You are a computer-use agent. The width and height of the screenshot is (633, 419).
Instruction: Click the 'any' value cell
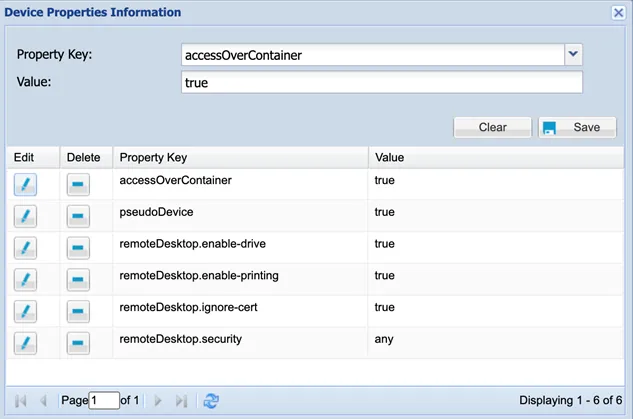coord(384,339)
